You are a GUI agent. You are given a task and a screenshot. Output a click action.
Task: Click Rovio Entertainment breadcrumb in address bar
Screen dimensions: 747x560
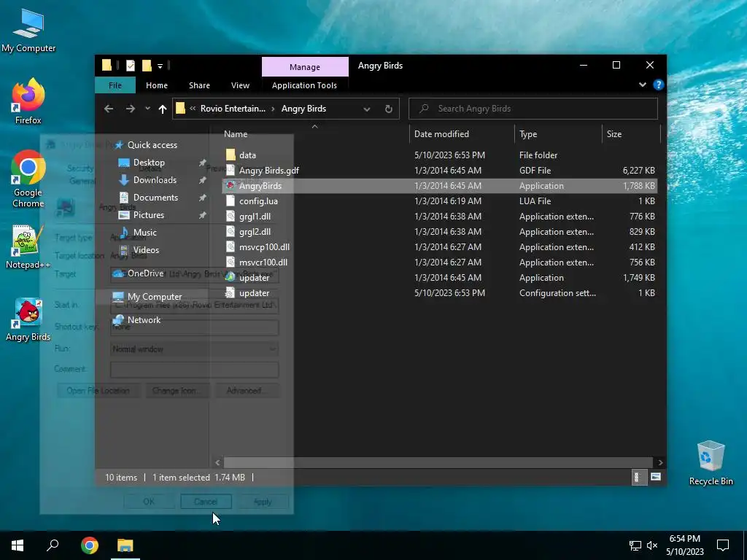click(x=233, y=109)
